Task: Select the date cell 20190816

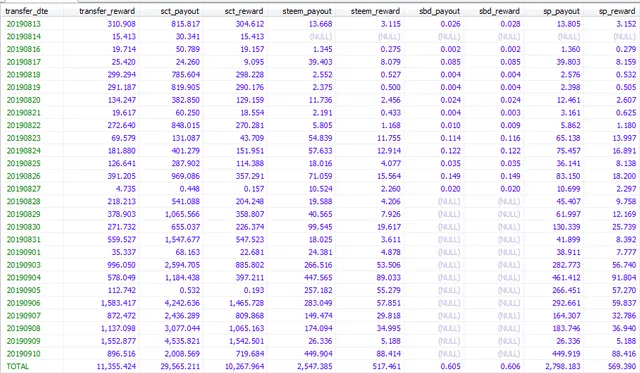Action: (x=24, y=49)
